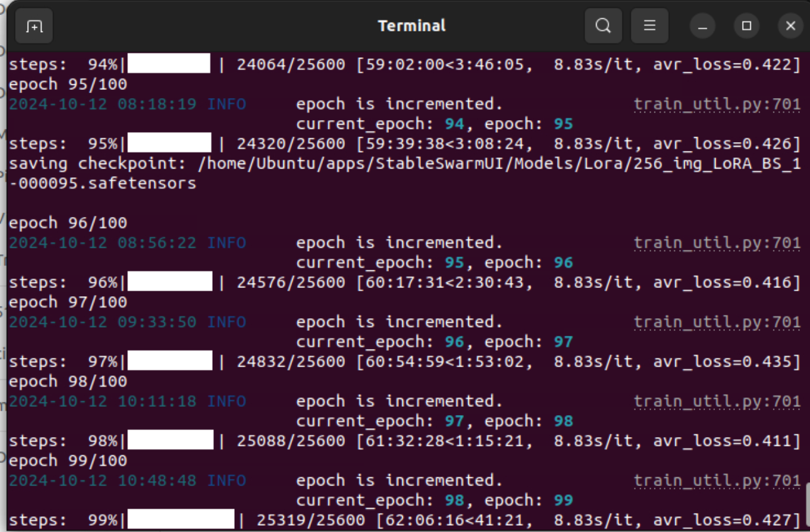Click the INFO label on the 08:18:19 line

227,104
